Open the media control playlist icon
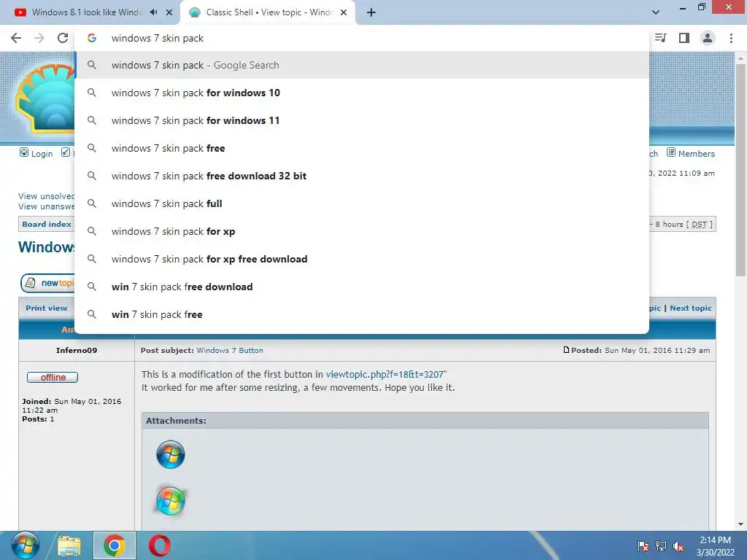The width and height of the screenshot is (747, 560). point(660,38)
